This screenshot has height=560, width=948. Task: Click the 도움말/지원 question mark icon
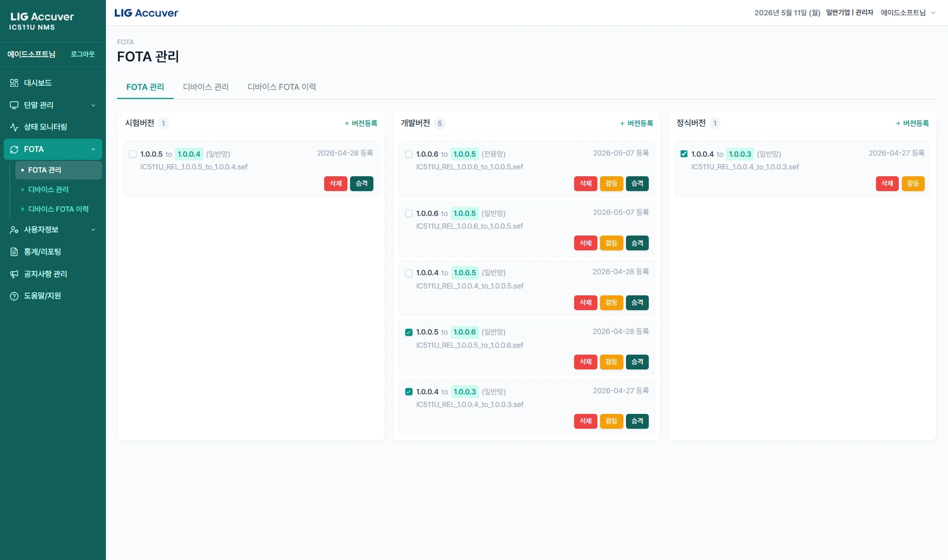(x=14, y=296)
